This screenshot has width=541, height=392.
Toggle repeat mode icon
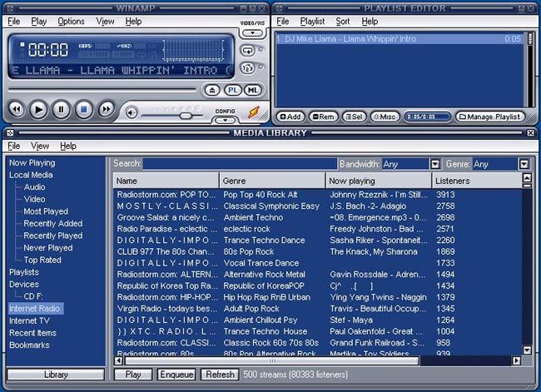tap(247, 51)
